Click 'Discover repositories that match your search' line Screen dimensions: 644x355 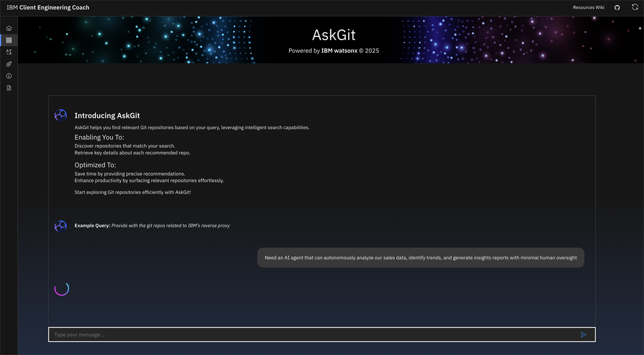[x=125, y=146]
